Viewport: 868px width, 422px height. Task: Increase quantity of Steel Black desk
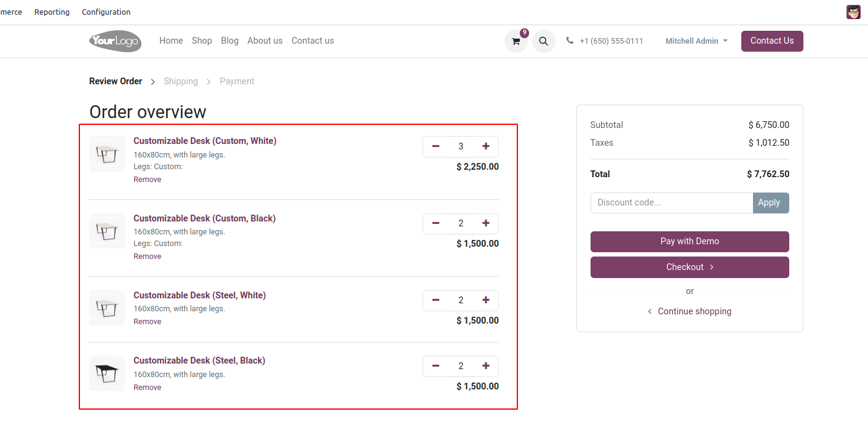[x=486, y=366]
